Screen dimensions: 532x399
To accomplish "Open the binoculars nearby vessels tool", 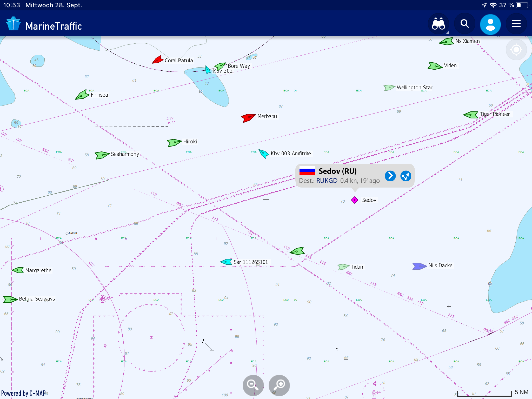I will (x=438, y=24).
